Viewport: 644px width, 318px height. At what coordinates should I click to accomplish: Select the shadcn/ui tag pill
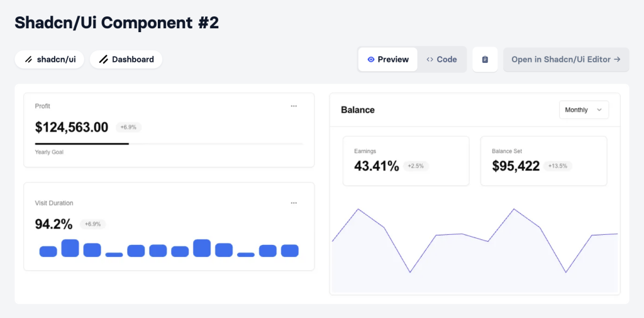[49, 60]
